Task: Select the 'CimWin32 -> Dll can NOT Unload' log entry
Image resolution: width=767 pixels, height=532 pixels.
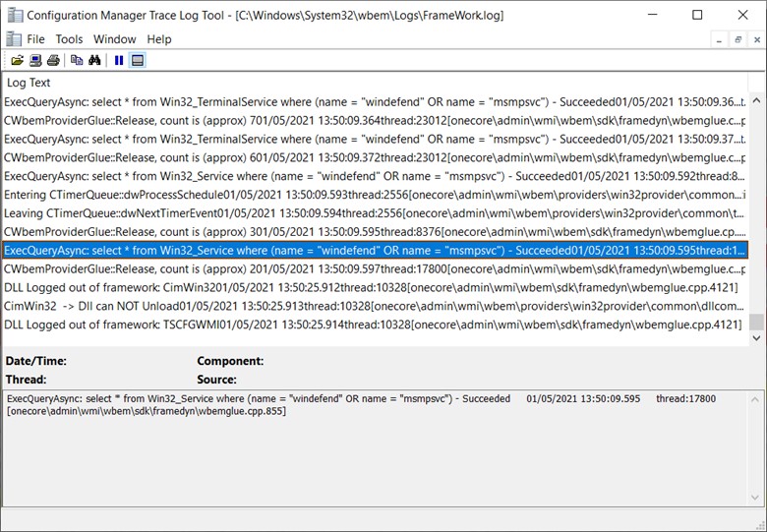Action: 295,306
